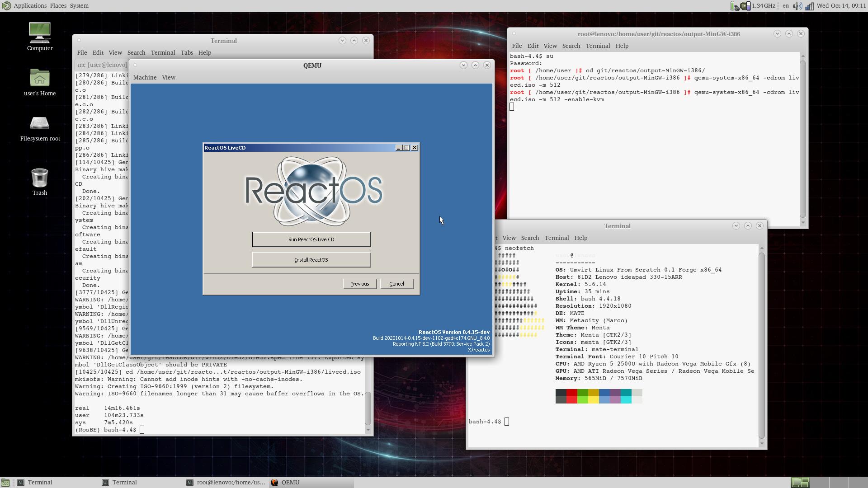Open the Trash icon
868x488 pixels.
pos(40,178)
